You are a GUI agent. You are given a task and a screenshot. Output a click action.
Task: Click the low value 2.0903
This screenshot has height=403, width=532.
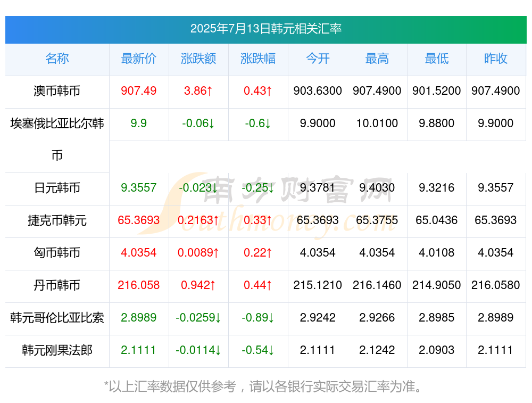[437, 350]
